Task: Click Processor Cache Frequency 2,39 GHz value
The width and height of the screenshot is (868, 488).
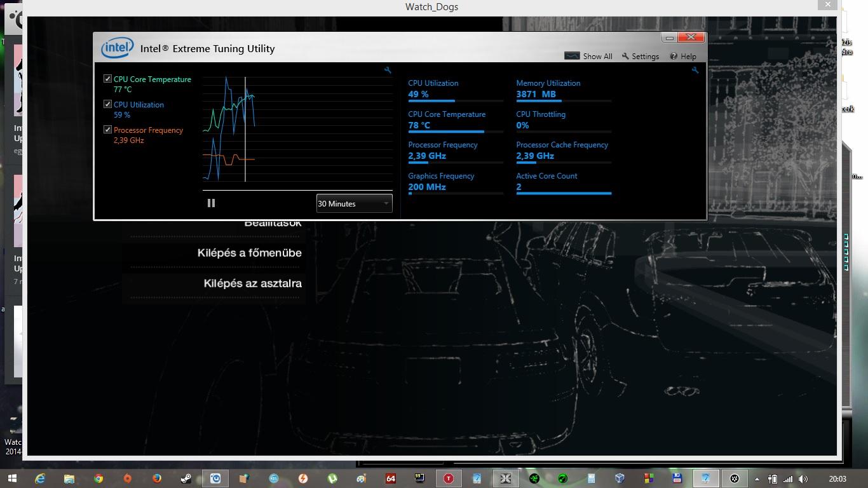Action: coord(535,156)
